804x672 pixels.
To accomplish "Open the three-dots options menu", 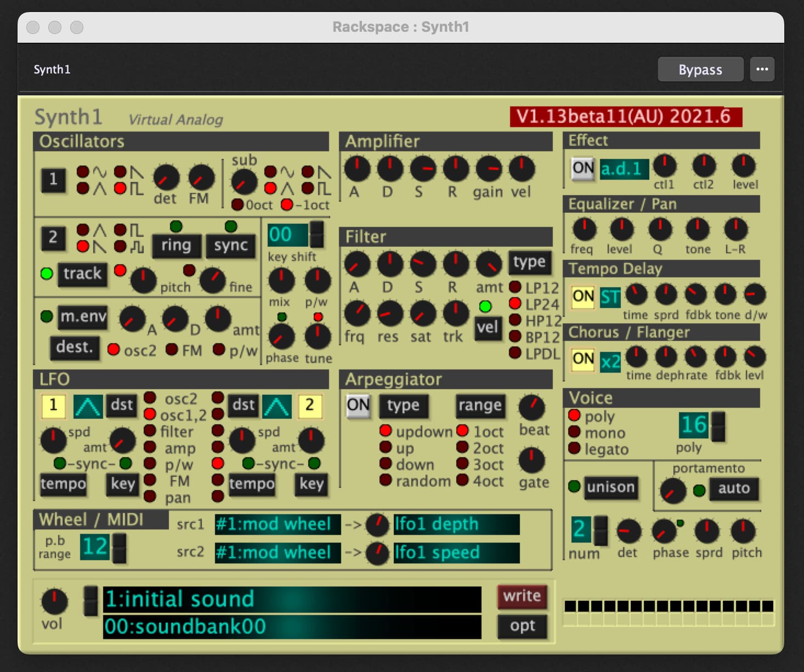I will pos(762,70).
